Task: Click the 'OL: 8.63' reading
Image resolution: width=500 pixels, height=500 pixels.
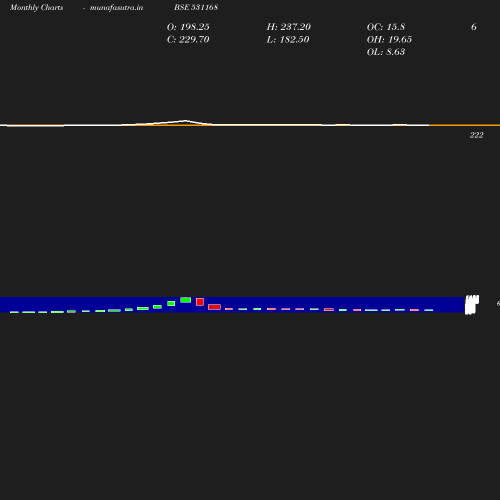Action: point(386,52)
